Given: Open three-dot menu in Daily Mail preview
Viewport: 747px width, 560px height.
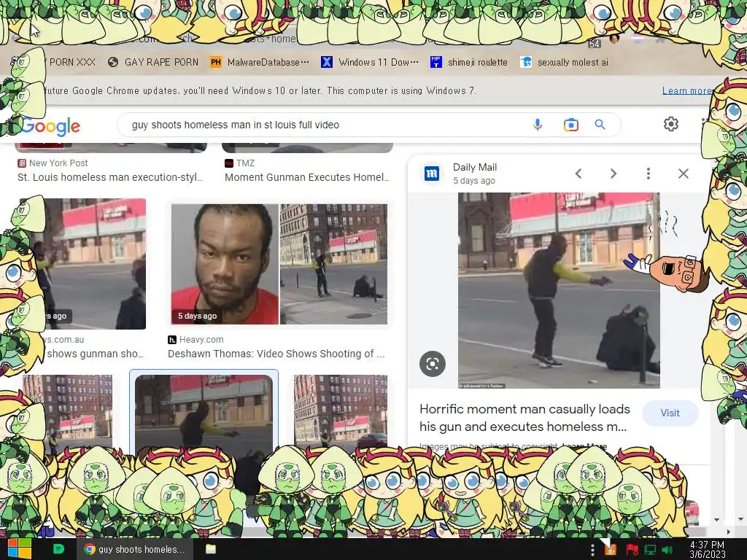Looking at the screenshot, I should point(649,174).
